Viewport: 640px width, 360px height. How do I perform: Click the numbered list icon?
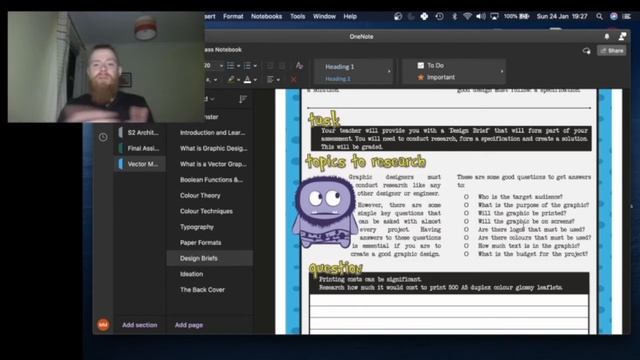(x=247, y=66)
